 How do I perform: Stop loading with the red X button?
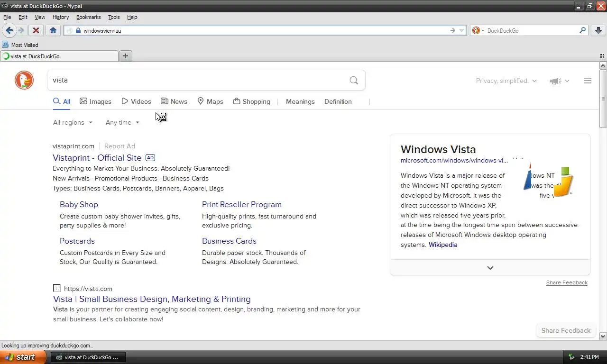click(x=36, y=30)
